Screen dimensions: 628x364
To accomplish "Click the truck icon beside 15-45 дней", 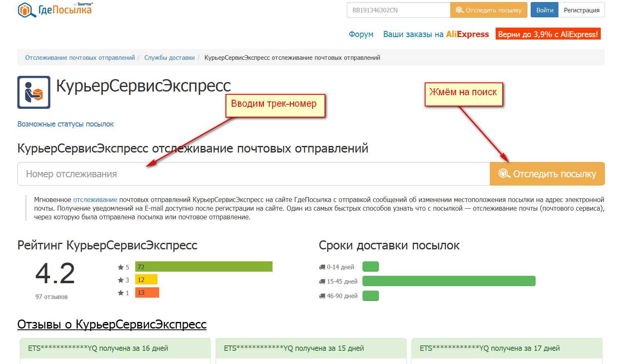I will [322, 282].
